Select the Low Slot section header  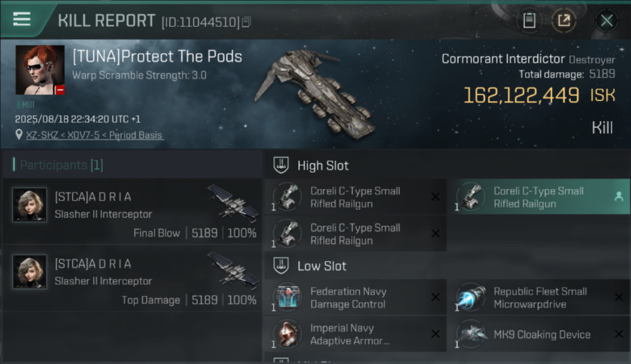coord(310,266)
